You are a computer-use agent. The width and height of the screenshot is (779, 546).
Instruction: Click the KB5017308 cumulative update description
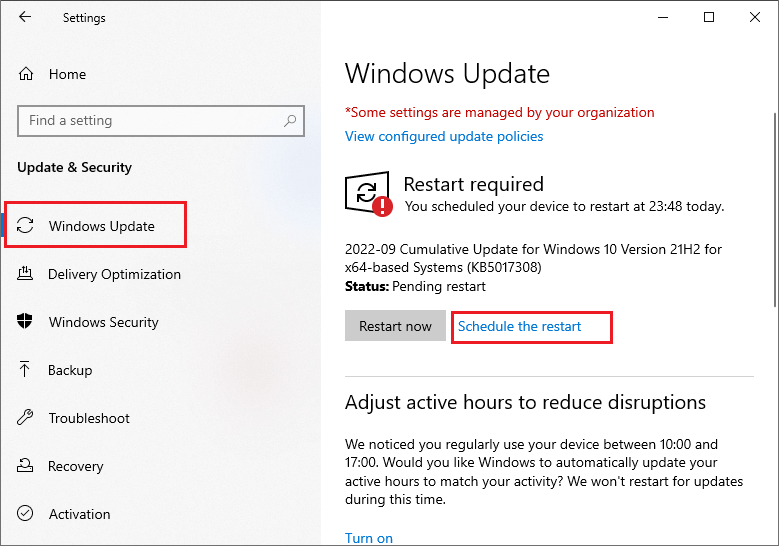coord(533,258)
